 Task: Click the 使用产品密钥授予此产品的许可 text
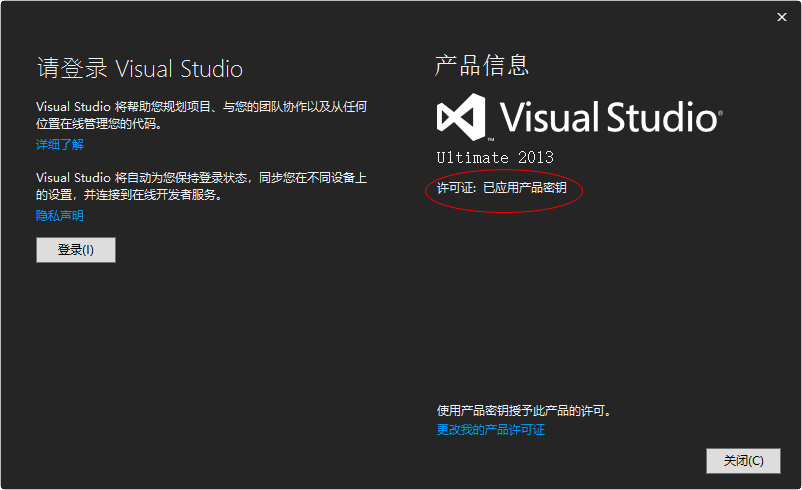tap(523, 410)
